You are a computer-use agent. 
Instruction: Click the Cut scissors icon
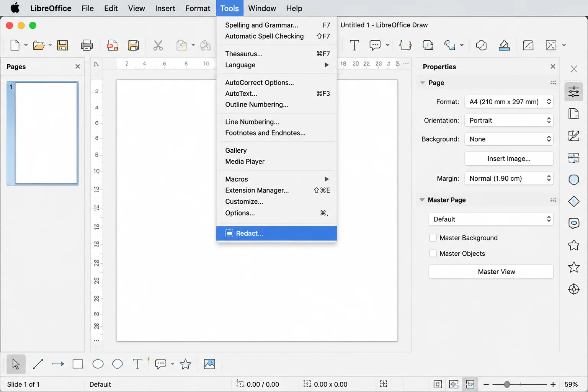point(158,45)
